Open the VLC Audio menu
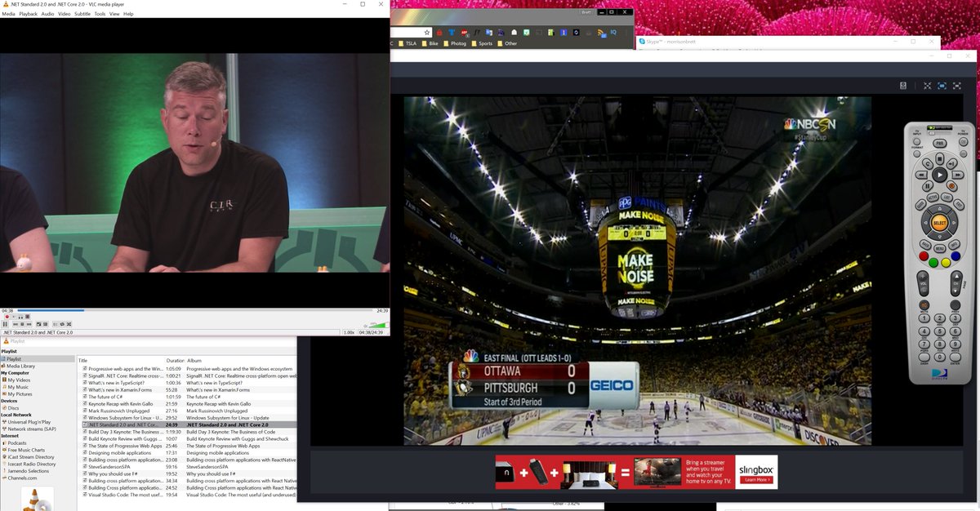This screenshot has width=980, height=511. (47, 14)
